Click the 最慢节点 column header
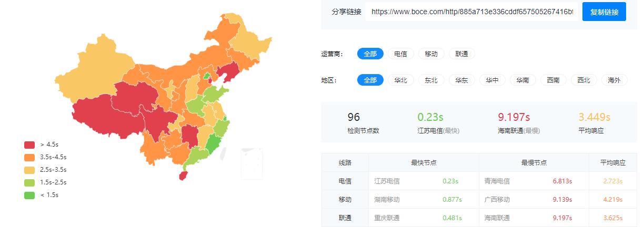This screenshot has width=644, height=227. (534, 163)
